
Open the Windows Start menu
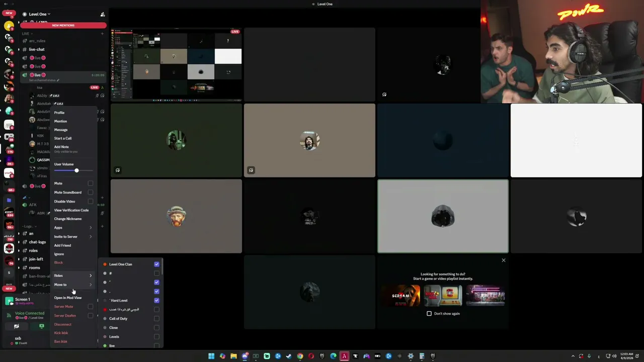tap(211, 356)
